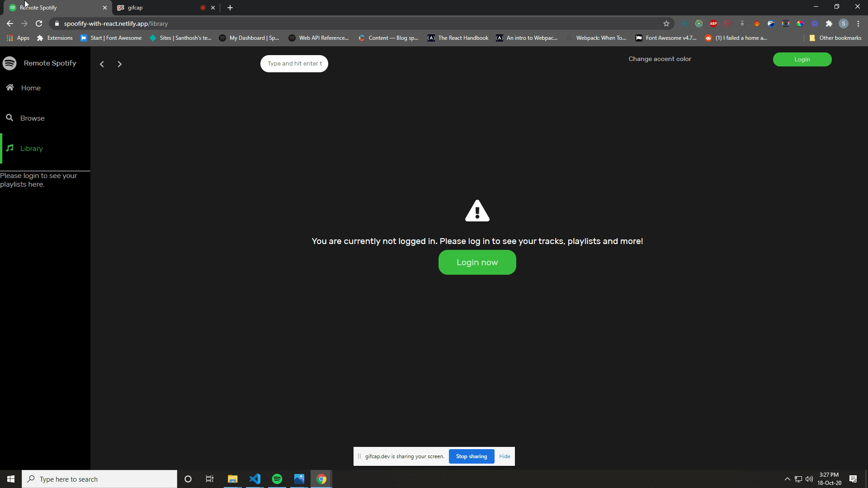Open the Chrome extensions puzzle icon
Image resolution: width=868 pixels, height=488 pixels.
[x=829, y=23]
